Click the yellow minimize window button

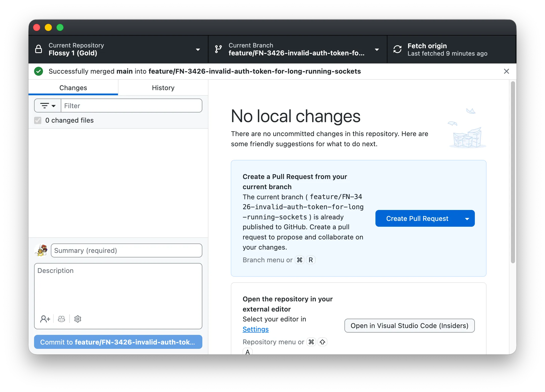coord(48,27)
